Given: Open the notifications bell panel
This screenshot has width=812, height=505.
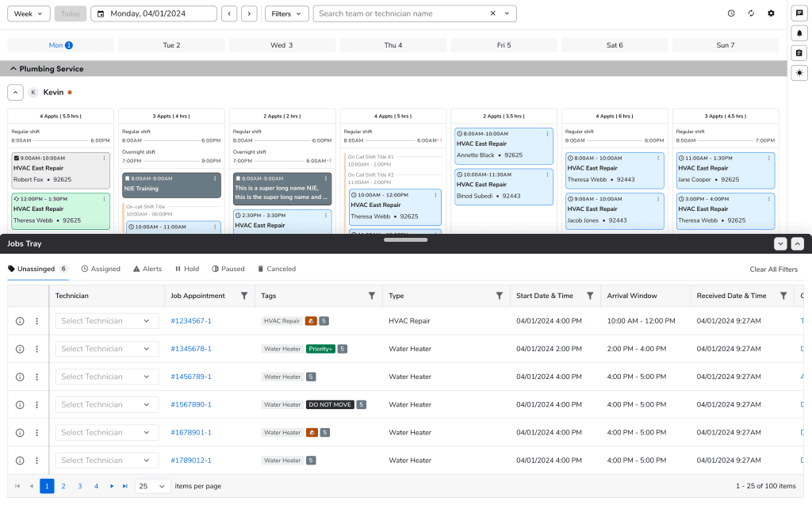Looking at the screenshot, I should point(799,33).
